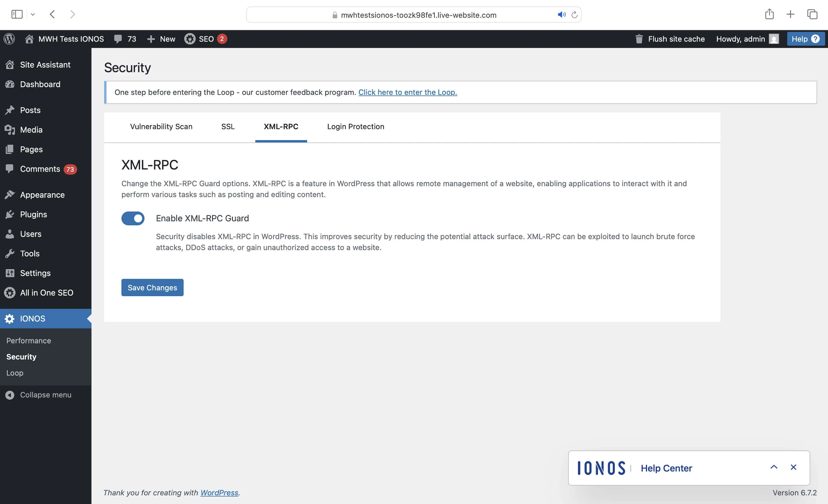This screenshot has height=504, width=828.
Task: Open the Safari sidebar dropdown arrow
Action: (x=33, y=14)
